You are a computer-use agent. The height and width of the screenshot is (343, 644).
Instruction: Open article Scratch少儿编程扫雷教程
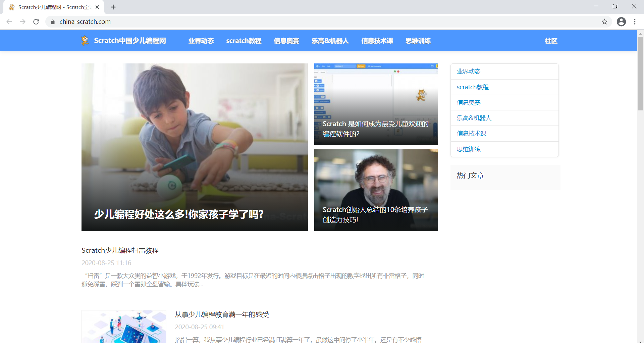[120, 250]
